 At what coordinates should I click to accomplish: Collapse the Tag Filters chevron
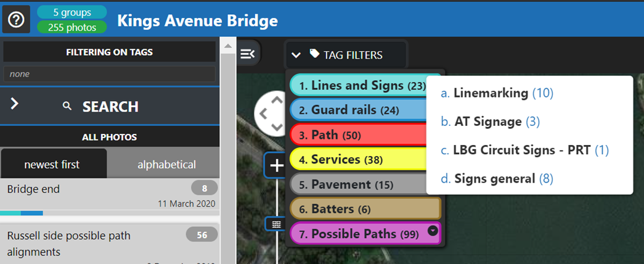point(296,55)
